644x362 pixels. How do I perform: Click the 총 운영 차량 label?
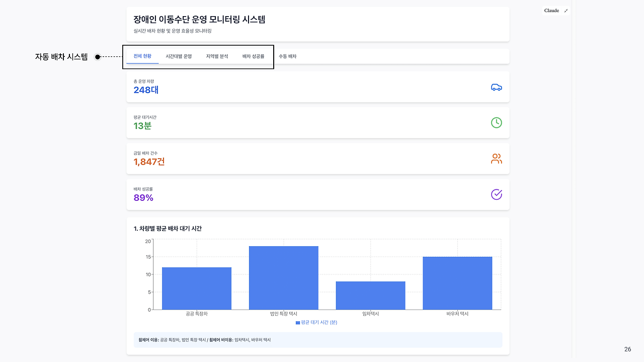pos(143,81)
